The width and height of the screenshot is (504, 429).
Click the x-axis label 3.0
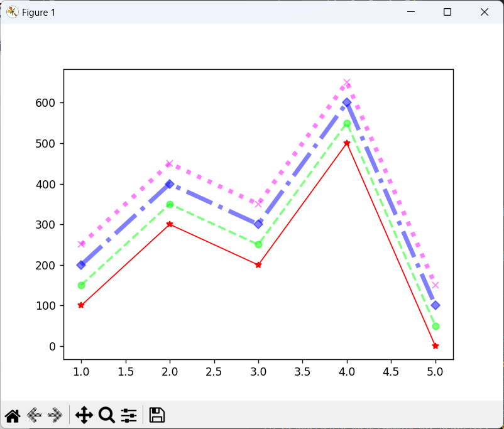click(x=258, y=372)
